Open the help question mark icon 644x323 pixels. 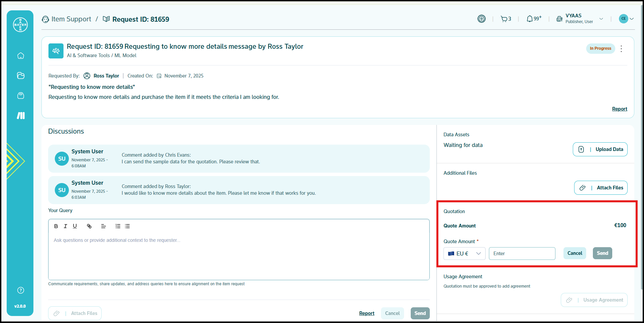(21, 290)
